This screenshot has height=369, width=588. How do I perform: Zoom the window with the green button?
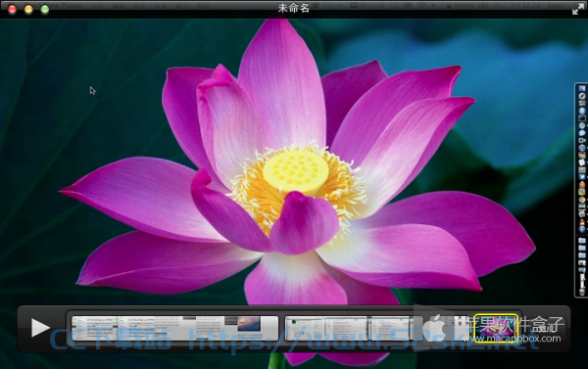45,10
